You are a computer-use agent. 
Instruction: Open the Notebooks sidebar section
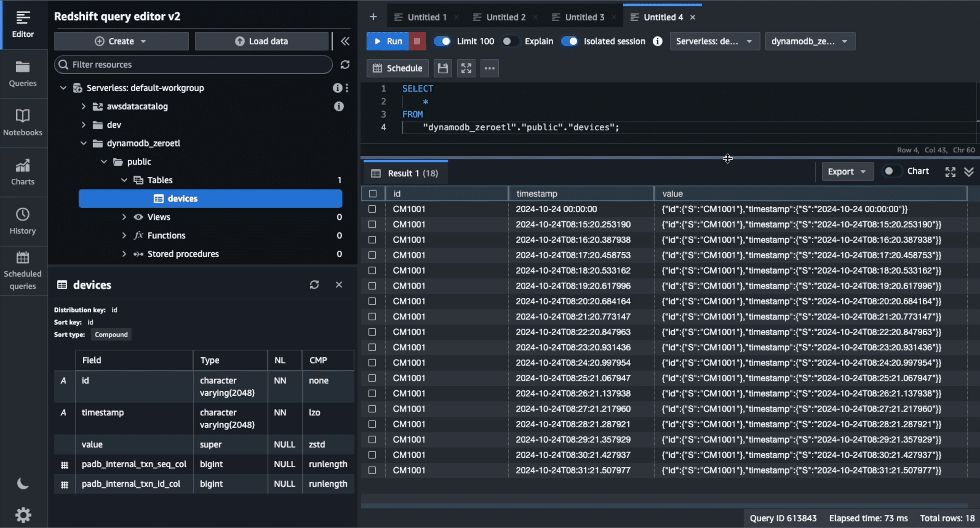[x=23, y=122]
